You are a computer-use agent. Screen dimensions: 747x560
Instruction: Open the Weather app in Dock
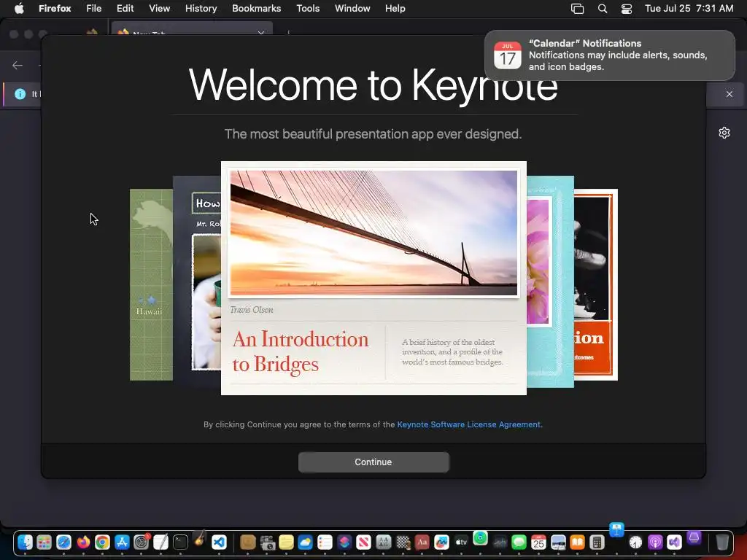coord(306,542)
